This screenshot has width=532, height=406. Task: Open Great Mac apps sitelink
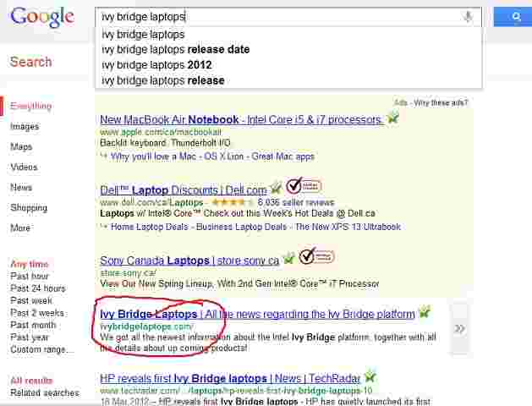point(283,156)
